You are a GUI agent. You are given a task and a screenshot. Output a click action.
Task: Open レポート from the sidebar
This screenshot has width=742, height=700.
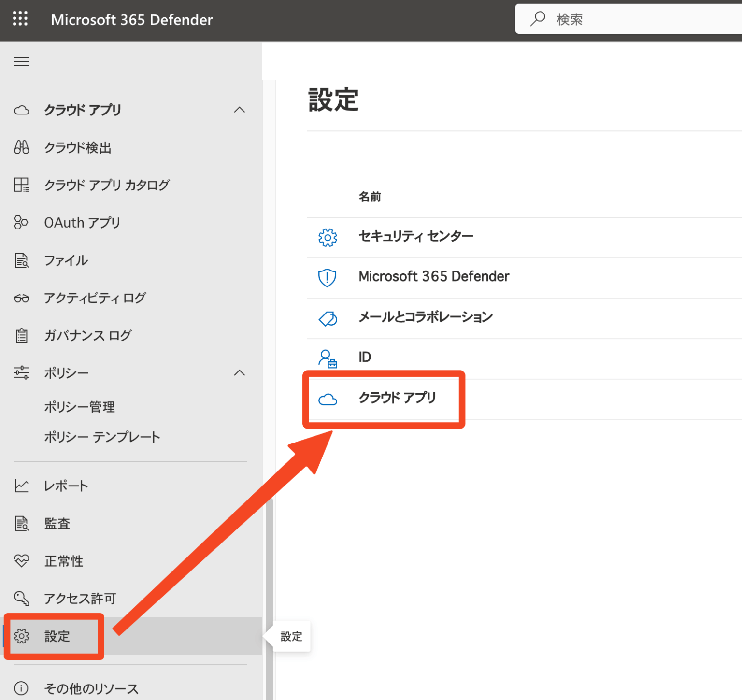click(x=65, y=486)
